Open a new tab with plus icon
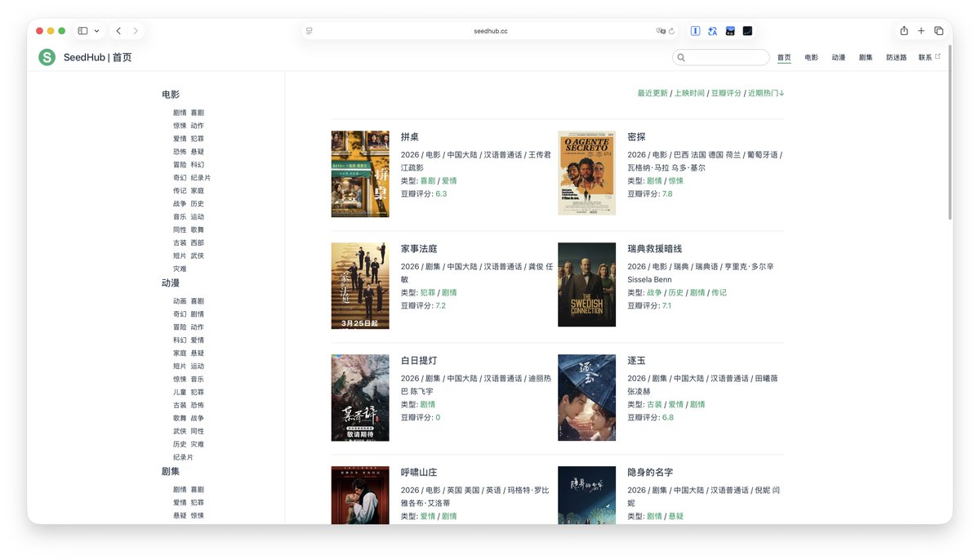This screenshot has width=980, height=560. click(x=921, y=31)
